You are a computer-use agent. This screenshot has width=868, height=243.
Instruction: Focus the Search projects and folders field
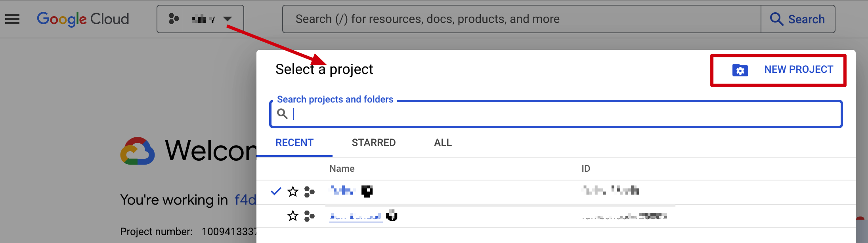pyautogui.click(x=563, y=114)
